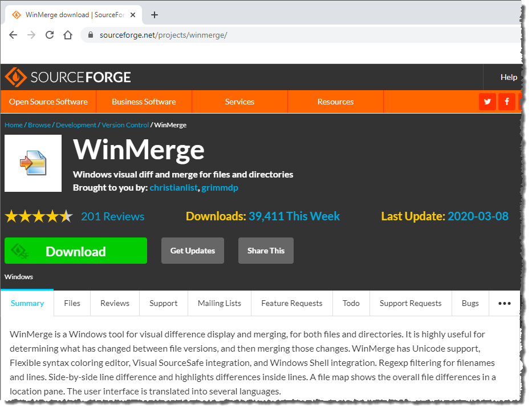Switch to the Reviews tab
Image resolution: width=532 pixels, height=411 pixels.
pyautogui.click(x=115, y=303)
